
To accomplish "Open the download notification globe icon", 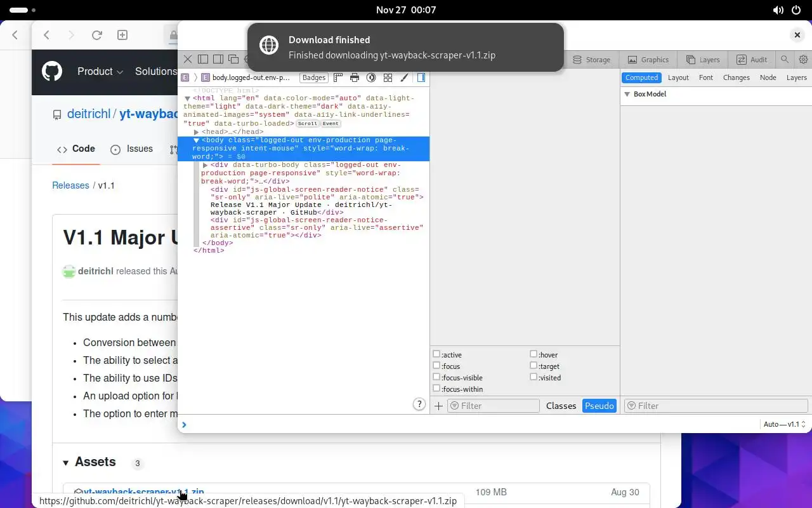I will [x=269, y=46].
